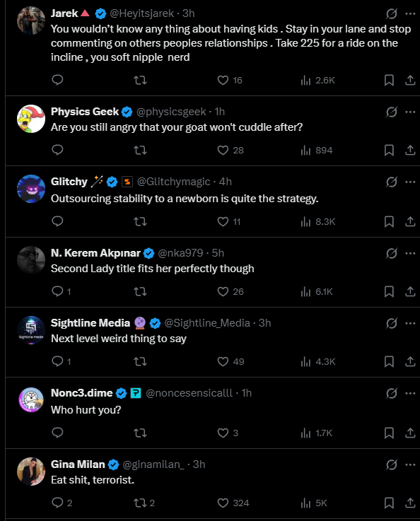Open Nonc3.dime's avatar
420x521 pixels.
click(31, 400)
